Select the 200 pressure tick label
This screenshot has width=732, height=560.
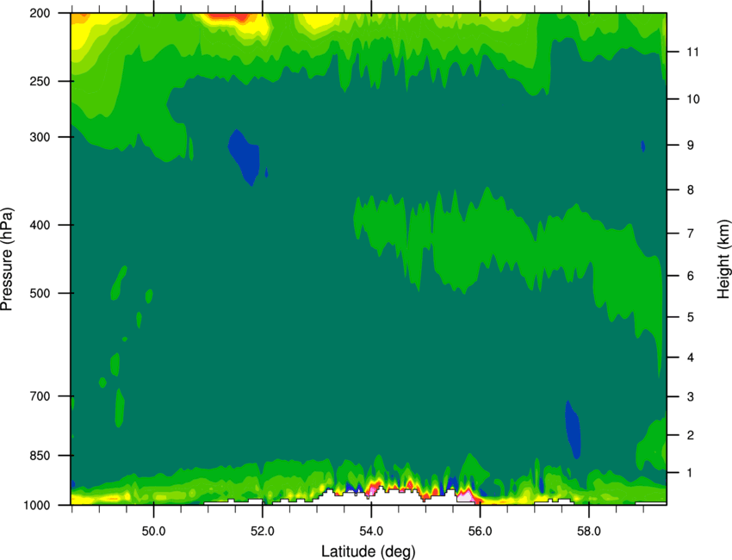tap(40, 13)
